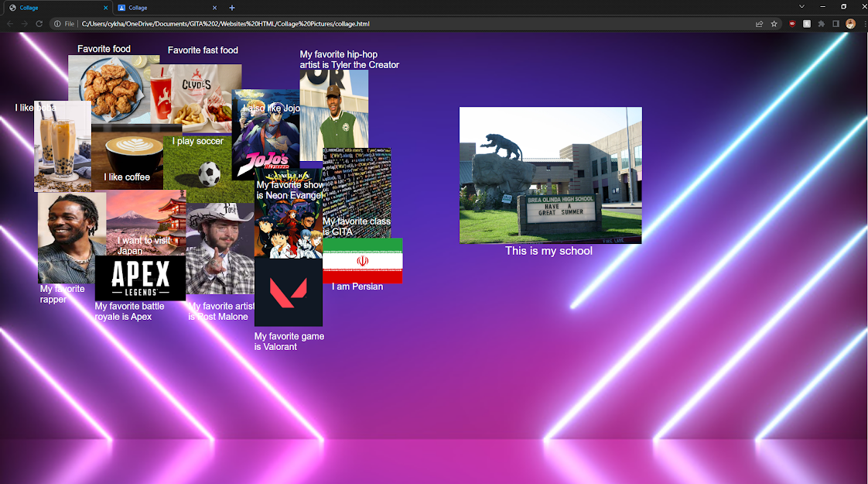This screenshot has width=868, height=484.
Task: Click the Iran flag picture
Action: pyautogui.click(x=363, y=260)
